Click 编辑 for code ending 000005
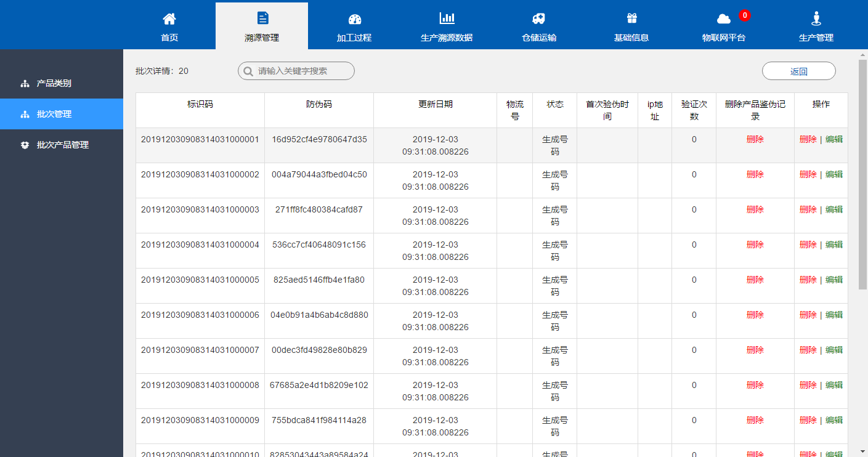Screen dimensions: 868x457 [x=834, y=280]
